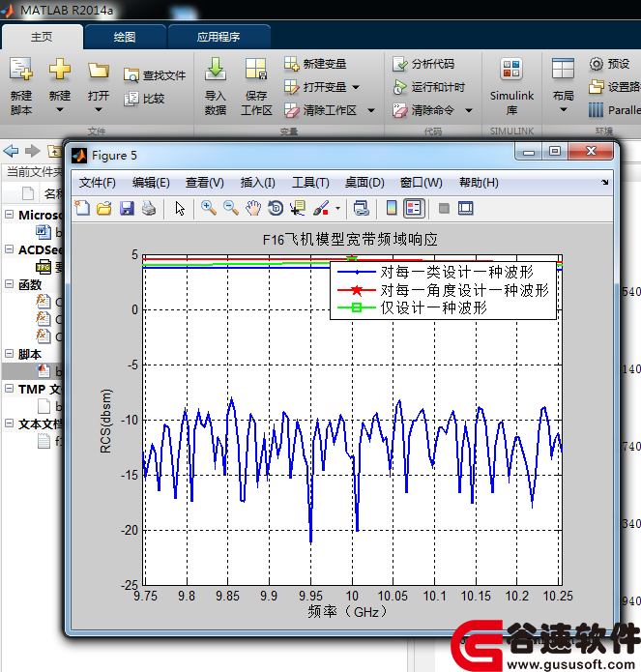This screenshot has height=672, width=641.
Task: Click the Forward arrow in MATLAB toolbar
Action: [33, 151]
